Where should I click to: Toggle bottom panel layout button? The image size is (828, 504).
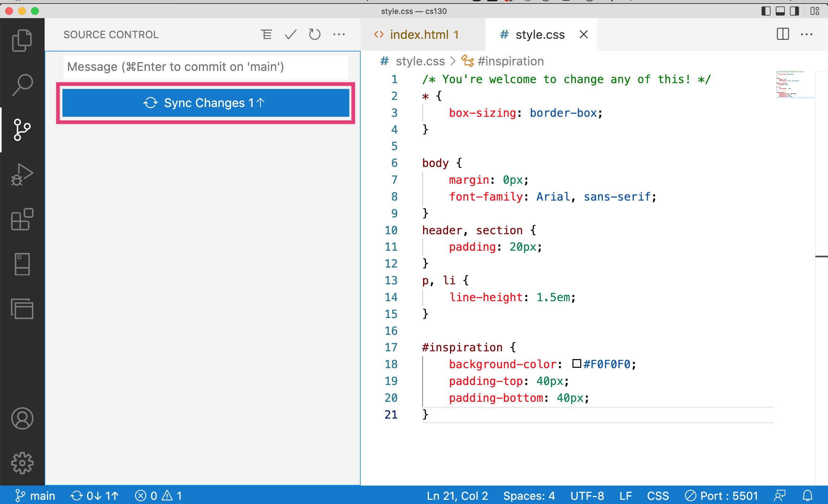point(780,11)
